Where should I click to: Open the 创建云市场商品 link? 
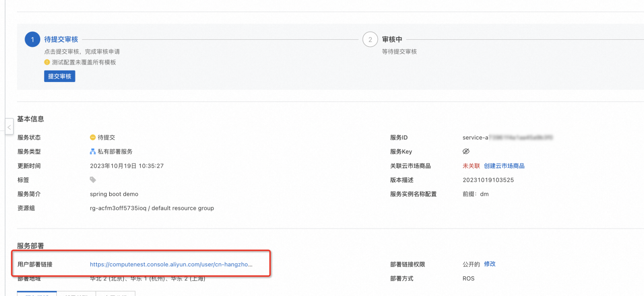pos(504,166)
